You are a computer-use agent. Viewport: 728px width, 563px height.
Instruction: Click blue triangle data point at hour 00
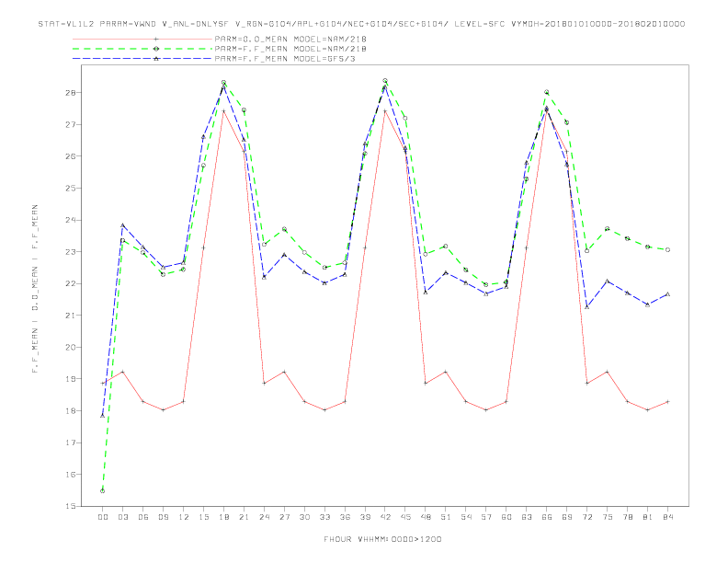(x=103, y=416)
